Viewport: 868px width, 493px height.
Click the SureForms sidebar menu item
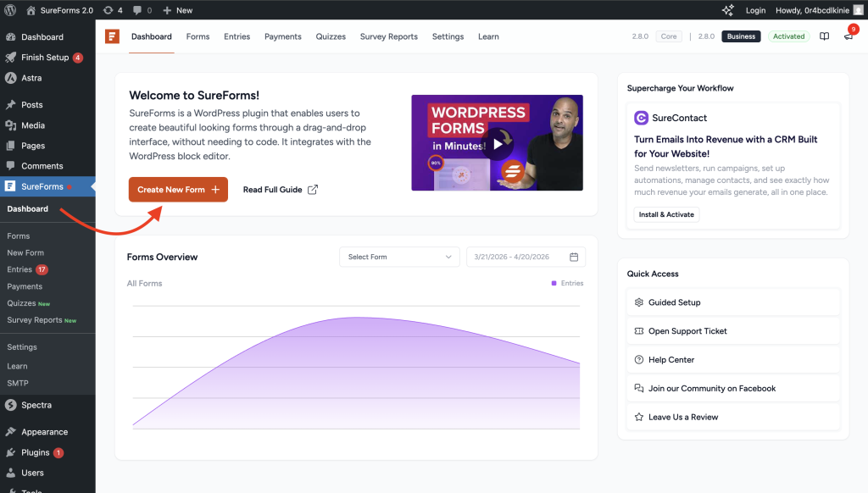tap(47, 186)
